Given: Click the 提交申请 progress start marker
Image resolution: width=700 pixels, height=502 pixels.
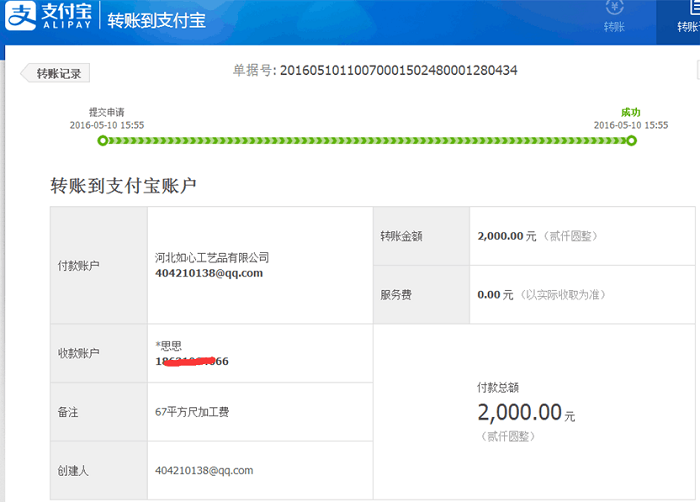Looking at the screenshot, I should (x=103, y=141).
